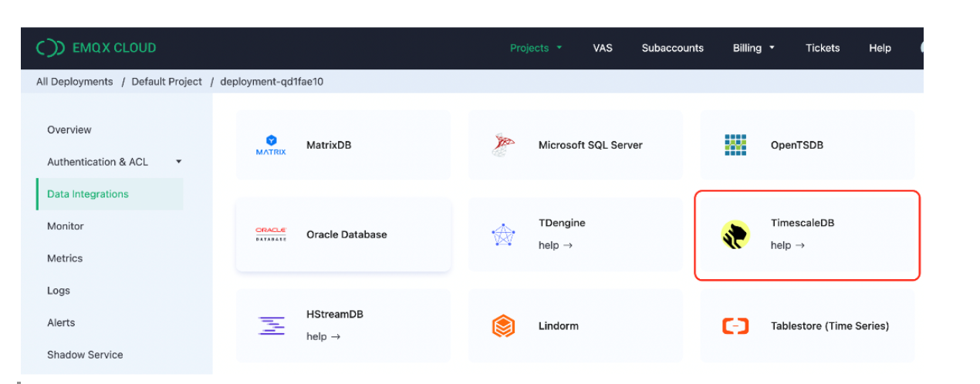Open Tickets in top navigation

tap(823, 48)
